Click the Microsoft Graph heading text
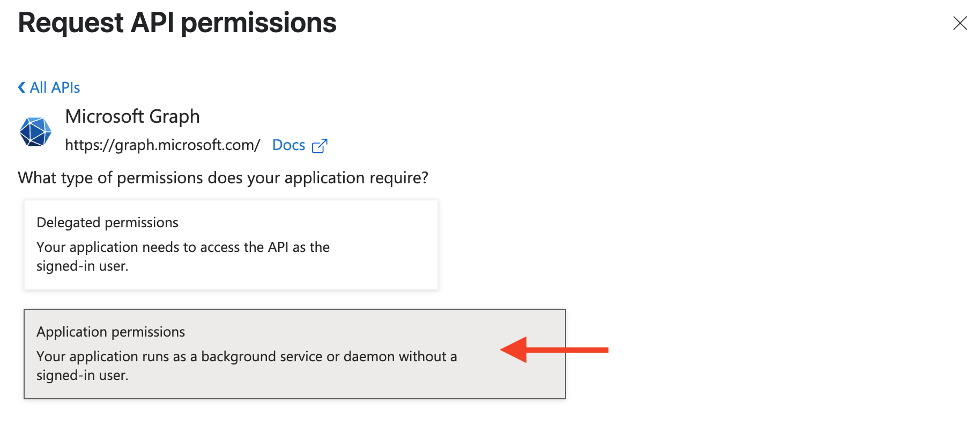The image size is (980, 432). [x=132, y=116]
